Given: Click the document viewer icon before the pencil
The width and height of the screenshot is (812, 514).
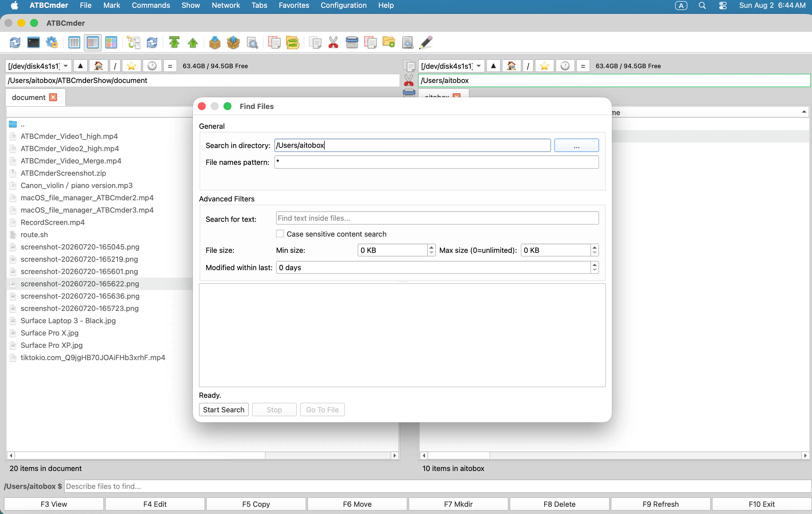Looking at the screenshot, I should pos(408,43).
